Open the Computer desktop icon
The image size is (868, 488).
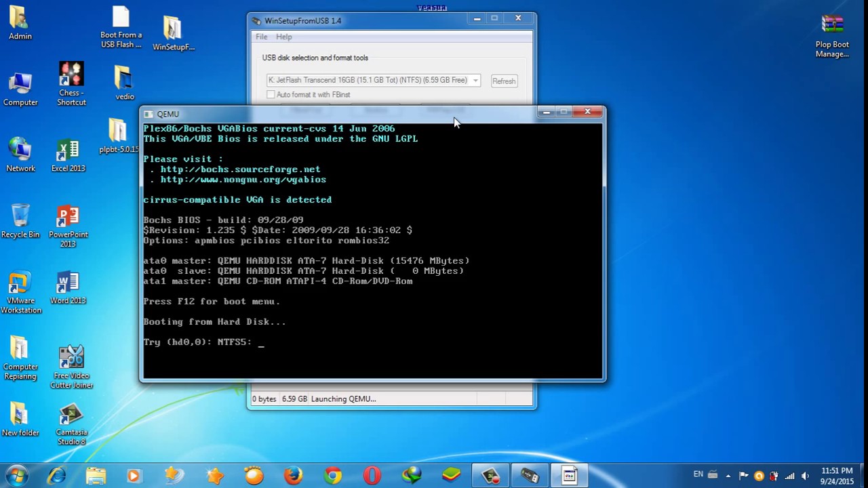[x=20, y=89]
